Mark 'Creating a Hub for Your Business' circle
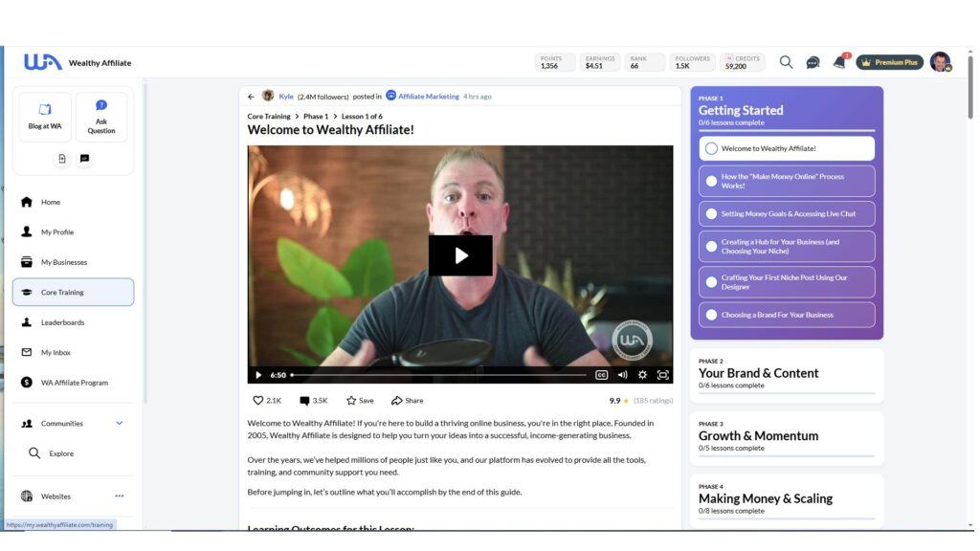This screenshot has height=551, width=980. pyautogui.click(x=711, y=246)
